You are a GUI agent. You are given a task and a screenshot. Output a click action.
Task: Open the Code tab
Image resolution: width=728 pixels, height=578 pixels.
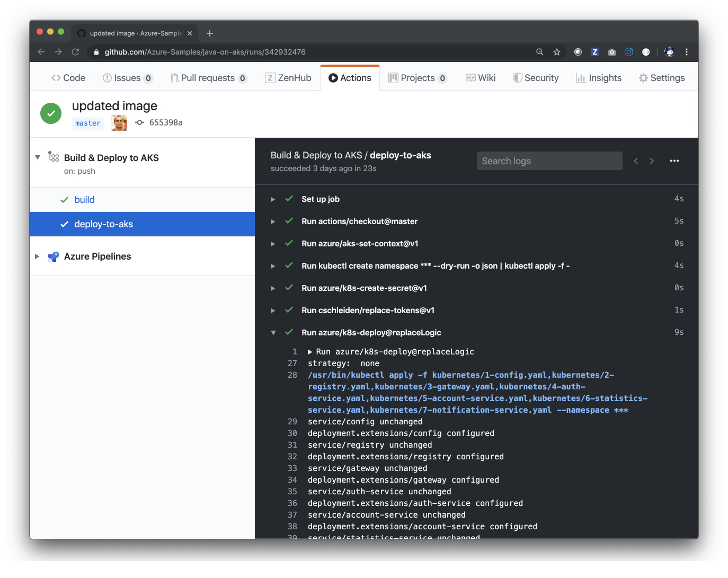[68, 78]
